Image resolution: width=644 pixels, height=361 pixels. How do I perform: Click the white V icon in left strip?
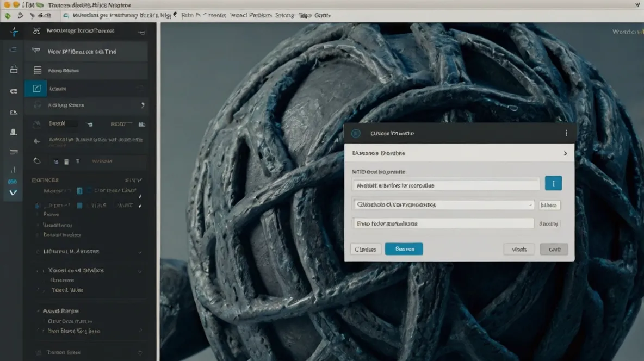pyautogui.click(x=13, y=192)
